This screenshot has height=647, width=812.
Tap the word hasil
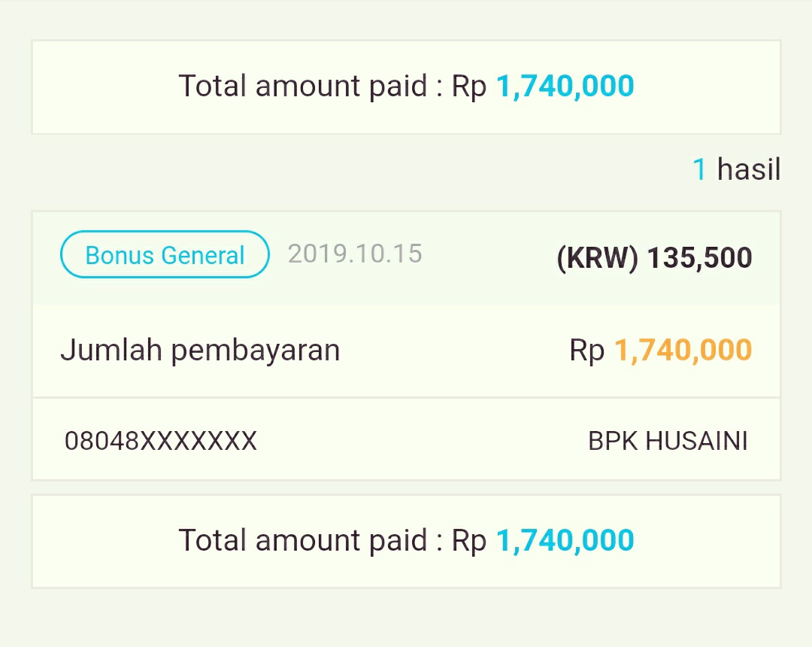click(749, 170)
